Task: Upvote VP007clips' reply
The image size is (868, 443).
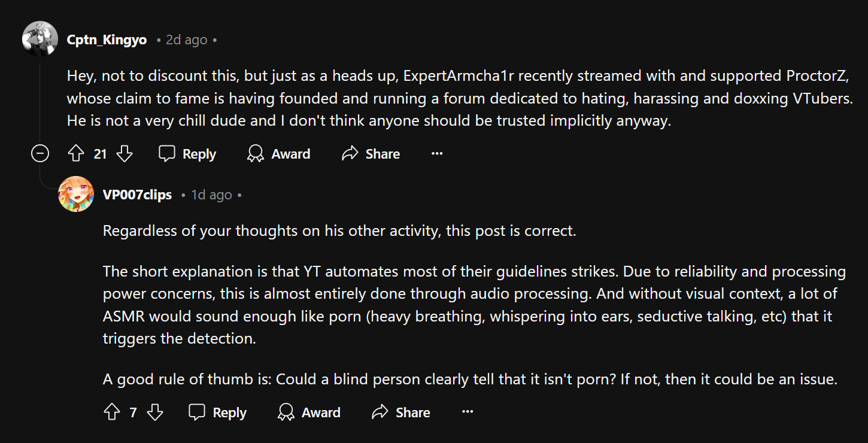Action: [x=112, y=412]
